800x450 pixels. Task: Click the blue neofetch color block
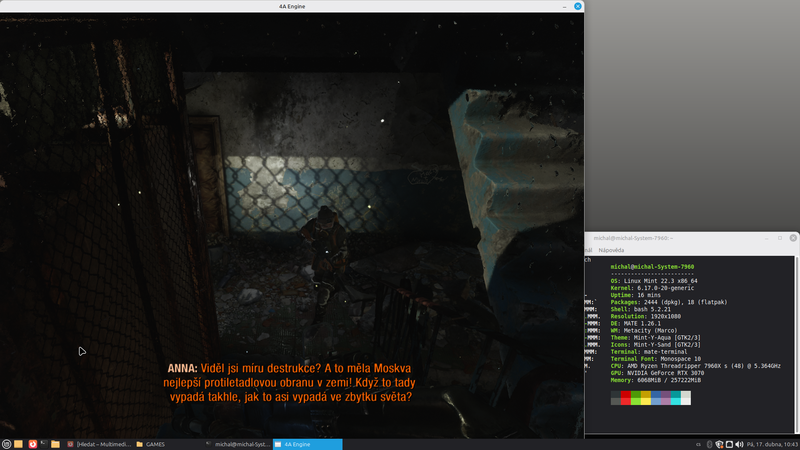656,398
